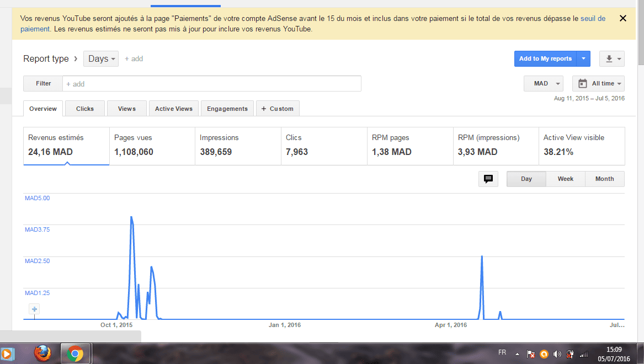Select the Active View visible metric card
Viewport: 644px width, 364px height.
pyautogui.click(x=582, y=146)
